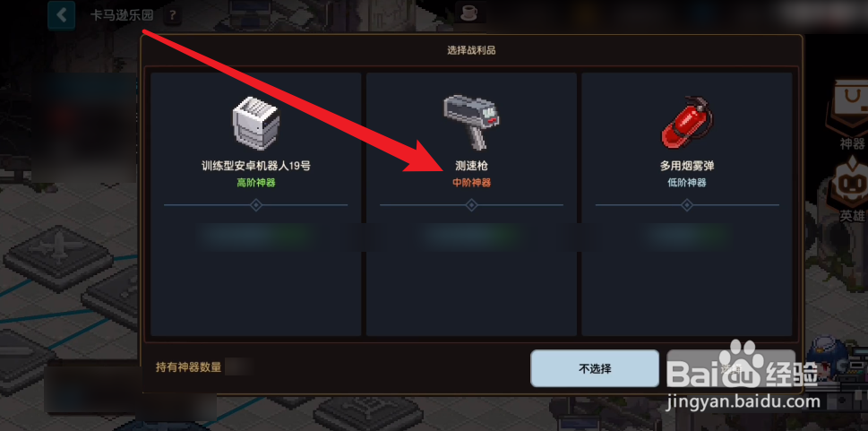
Task: Go back using the arrow button
Action: pyautogui.click(x=62, y=15)
